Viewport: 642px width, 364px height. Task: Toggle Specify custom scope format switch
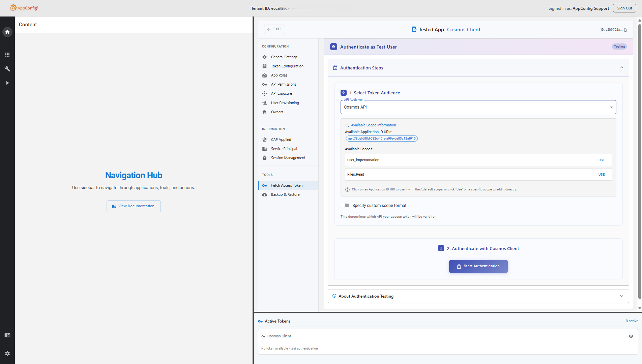pyautogui.click(x=345, y=206)
